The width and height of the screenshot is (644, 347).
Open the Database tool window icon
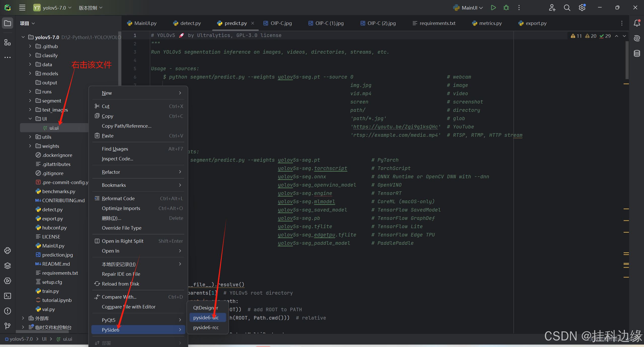coord(637,53)
